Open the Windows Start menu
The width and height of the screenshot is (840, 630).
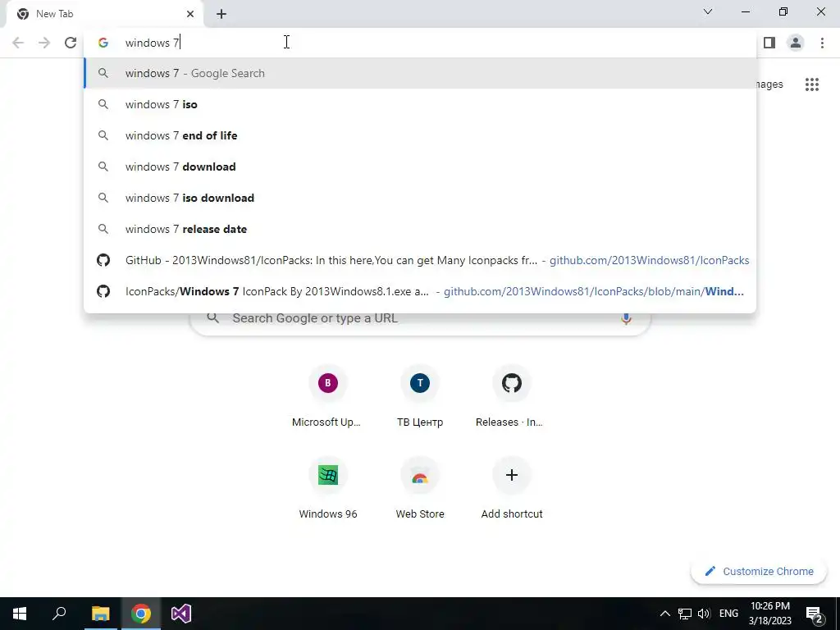[x=20, y=614]
